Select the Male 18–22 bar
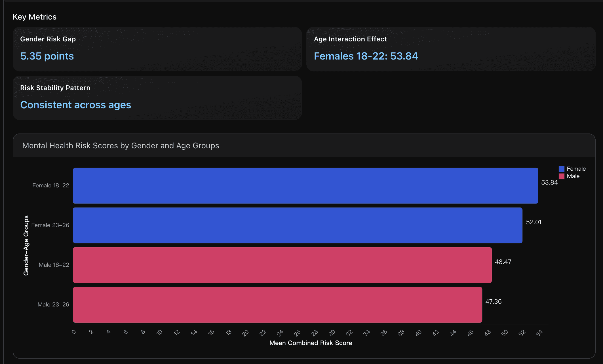 pyautogui.click(x=282, y=265)
